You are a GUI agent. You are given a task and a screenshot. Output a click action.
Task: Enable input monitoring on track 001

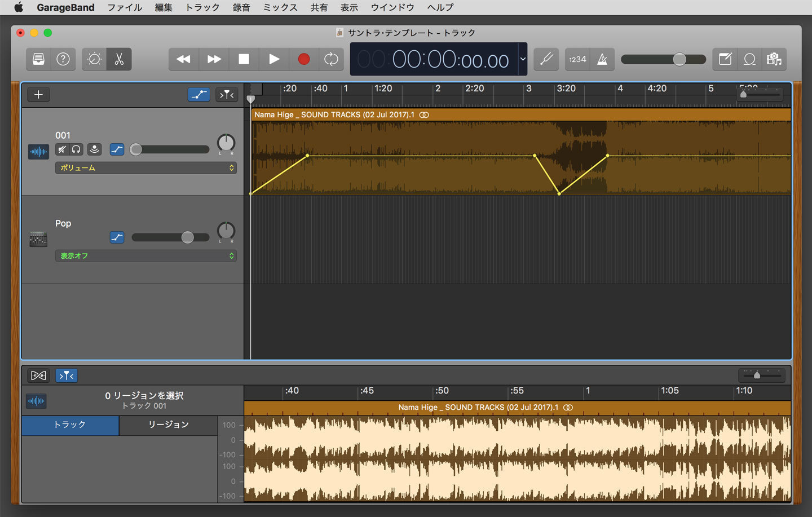pyautogui.click(x=94, y=149)
